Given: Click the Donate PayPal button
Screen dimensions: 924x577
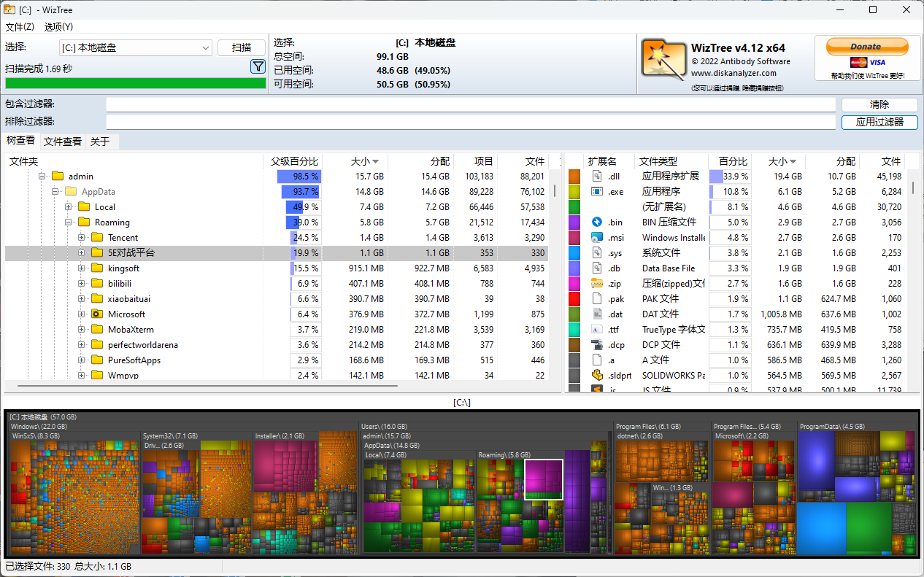Looking at the screenshot, I should [866, 47].
